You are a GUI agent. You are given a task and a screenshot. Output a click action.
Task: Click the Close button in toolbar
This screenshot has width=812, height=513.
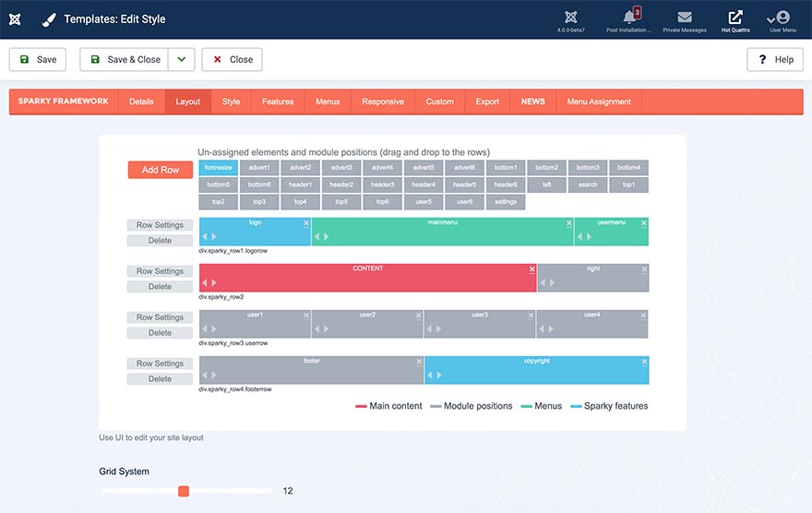pos(232,60)
